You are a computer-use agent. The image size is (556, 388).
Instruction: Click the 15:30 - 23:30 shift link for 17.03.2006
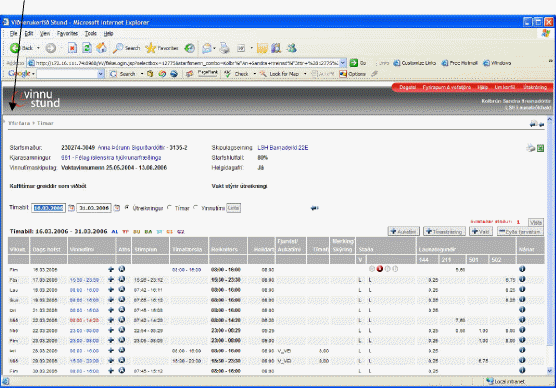(x=84, y=280)
